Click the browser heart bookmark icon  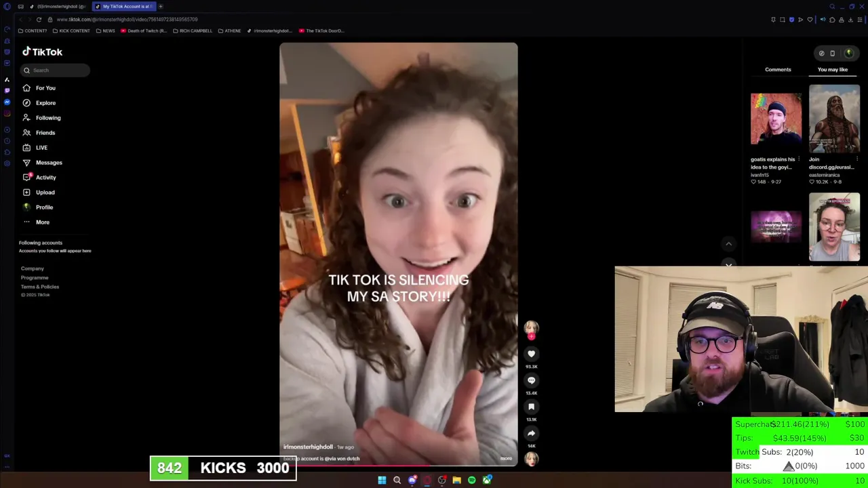coord(810,20)
